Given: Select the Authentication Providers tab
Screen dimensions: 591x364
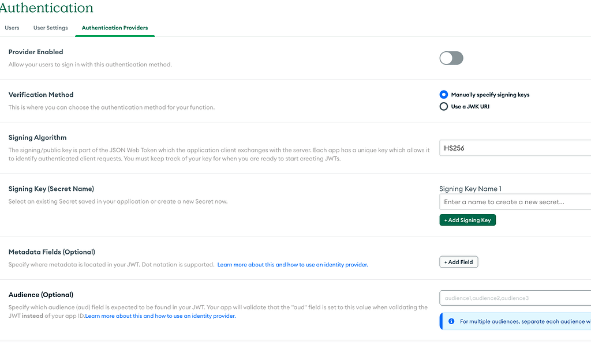Looking at the screenshot, I should [x=115, y=28].
